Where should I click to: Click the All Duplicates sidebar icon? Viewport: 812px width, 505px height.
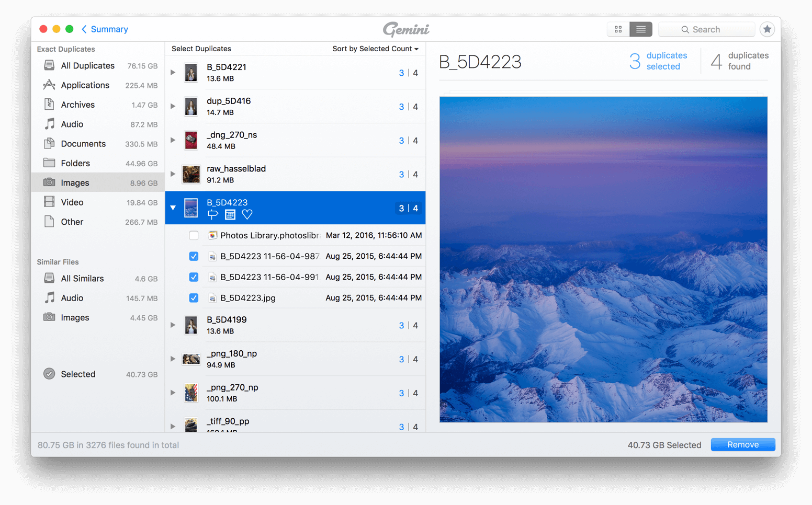[x=49, y=65]
